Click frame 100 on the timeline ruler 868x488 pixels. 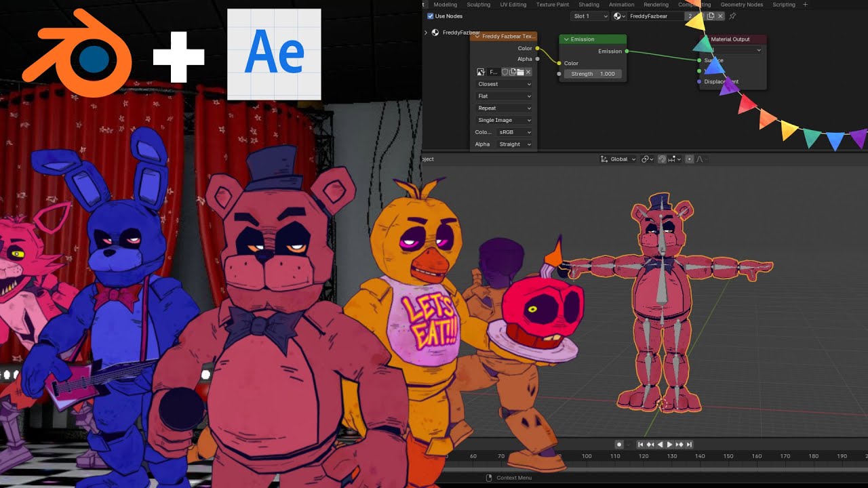[x=587, y=456]
